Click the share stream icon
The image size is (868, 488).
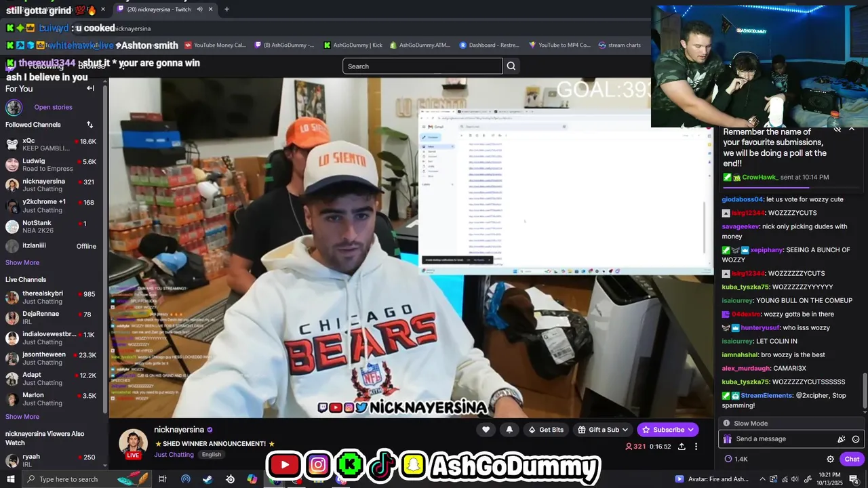[x=682, y=447]
